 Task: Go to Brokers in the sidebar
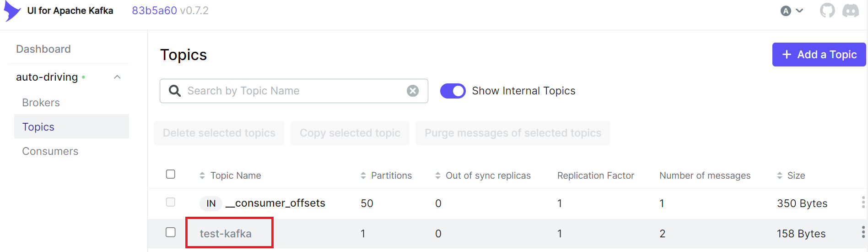(41, 103)
